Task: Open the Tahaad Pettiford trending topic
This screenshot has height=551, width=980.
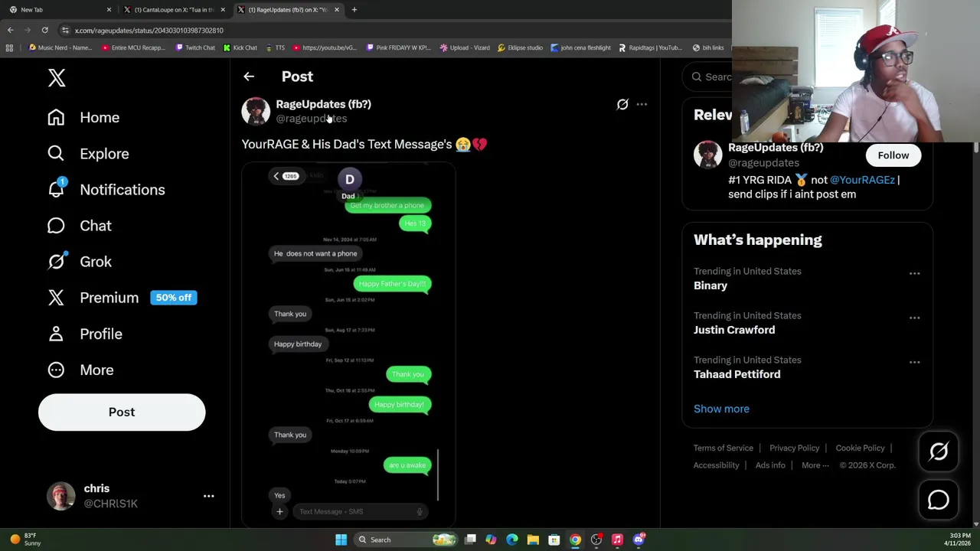Action: point(737,374)
